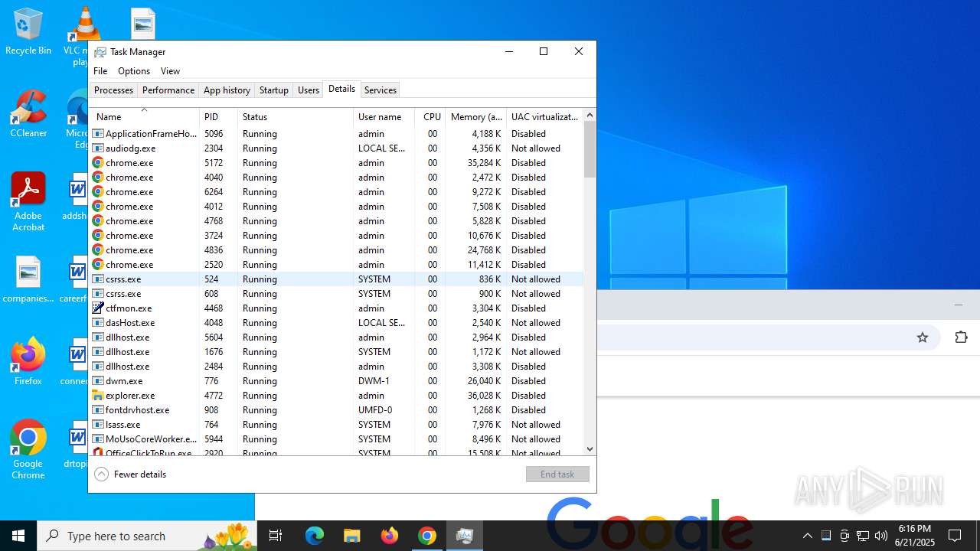980x551 pixels.
Task: Select the lsass.exe process row
Action: point(336,425)
